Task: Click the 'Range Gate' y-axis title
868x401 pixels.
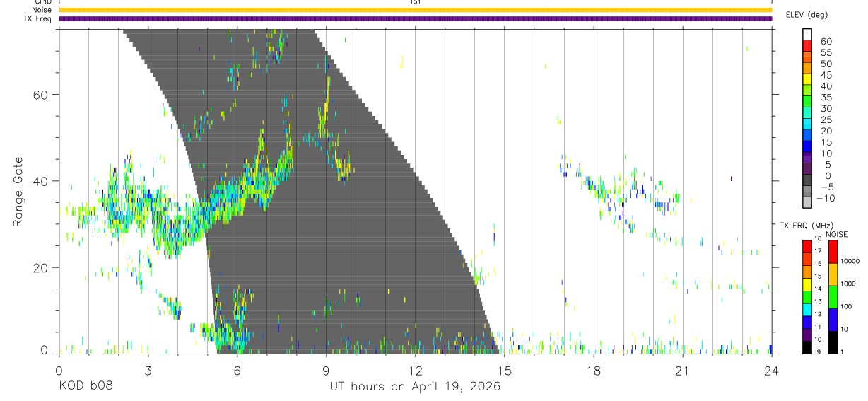Action: coord(19,192)
